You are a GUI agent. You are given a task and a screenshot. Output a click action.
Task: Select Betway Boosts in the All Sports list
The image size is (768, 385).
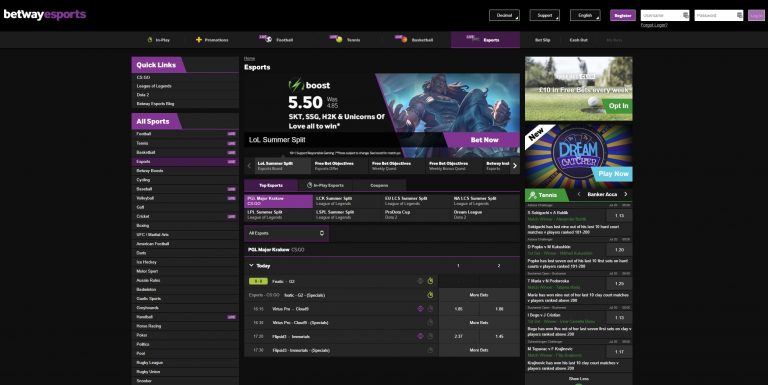click(x=185, y=170)
